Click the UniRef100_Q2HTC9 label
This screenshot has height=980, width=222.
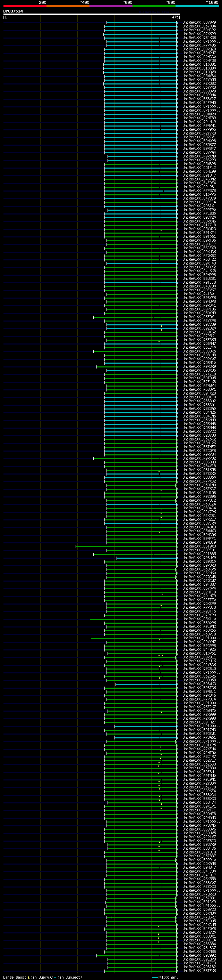tap(199, 592)
